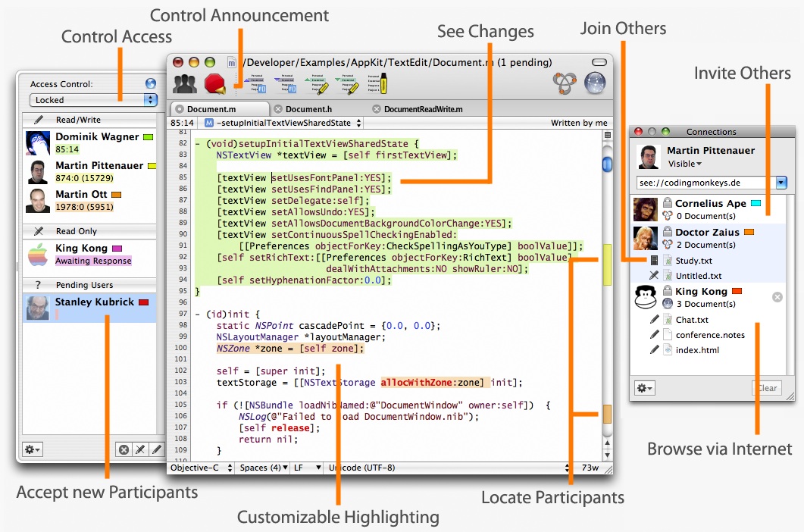The image size is (804, 532).
Task: Select Doctor Zaius in the Connections list
Action: pyautogui.click(x=708, y=238)
